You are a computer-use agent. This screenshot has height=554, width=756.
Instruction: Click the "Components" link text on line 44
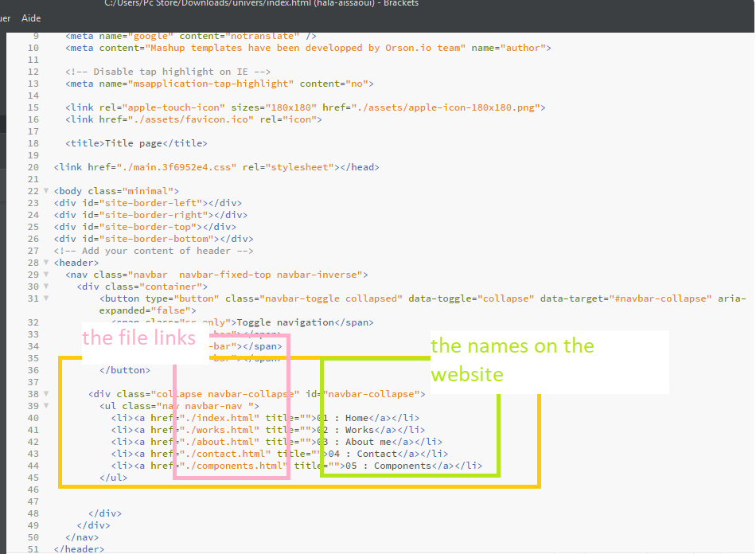point(402,466)
